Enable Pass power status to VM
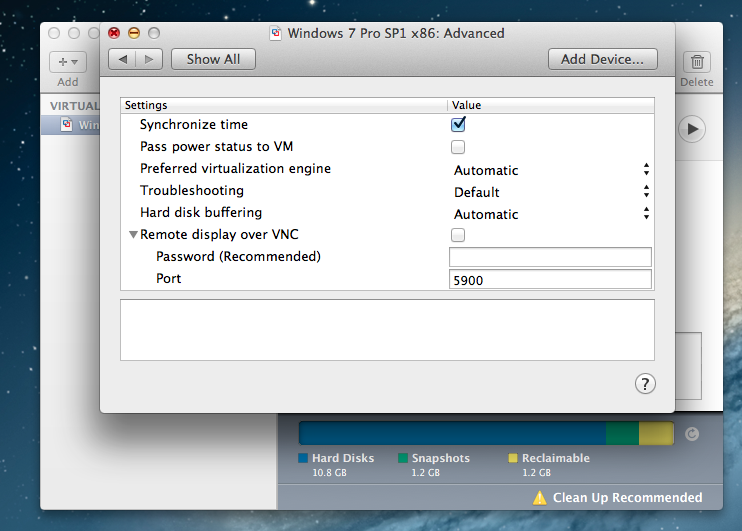The image size is (742, 531). click(459, 147)
